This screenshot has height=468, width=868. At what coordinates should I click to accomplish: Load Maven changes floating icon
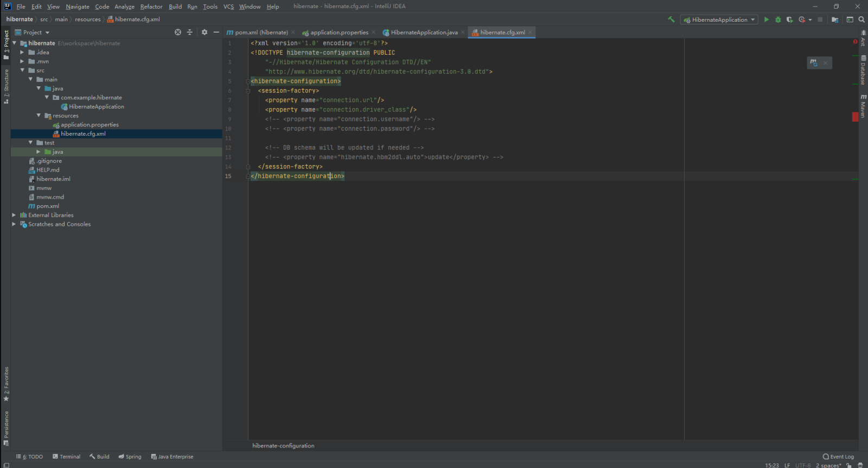(x=813, y=63)
